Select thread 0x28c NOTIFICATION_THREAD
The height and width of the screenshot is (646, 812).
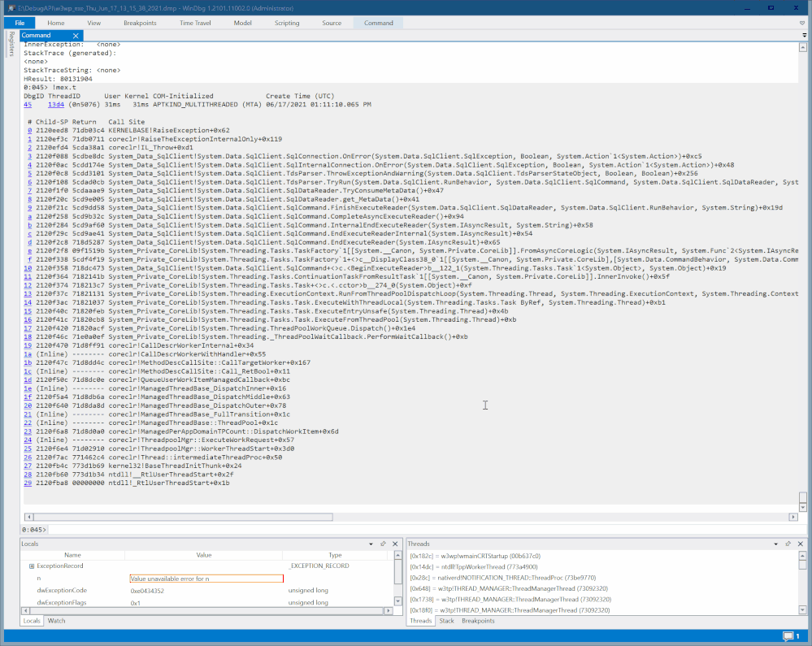tap(503, 579)
